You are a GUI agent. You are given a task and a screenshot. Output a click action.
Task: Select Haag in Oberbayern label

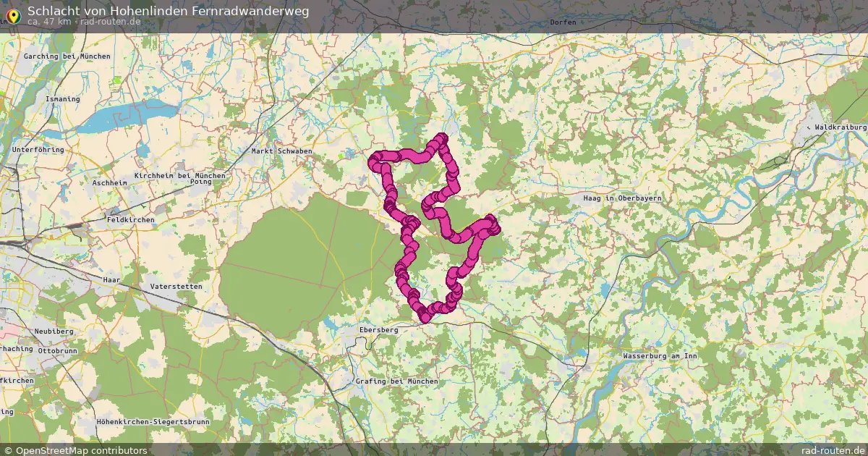tap(622, 197)
